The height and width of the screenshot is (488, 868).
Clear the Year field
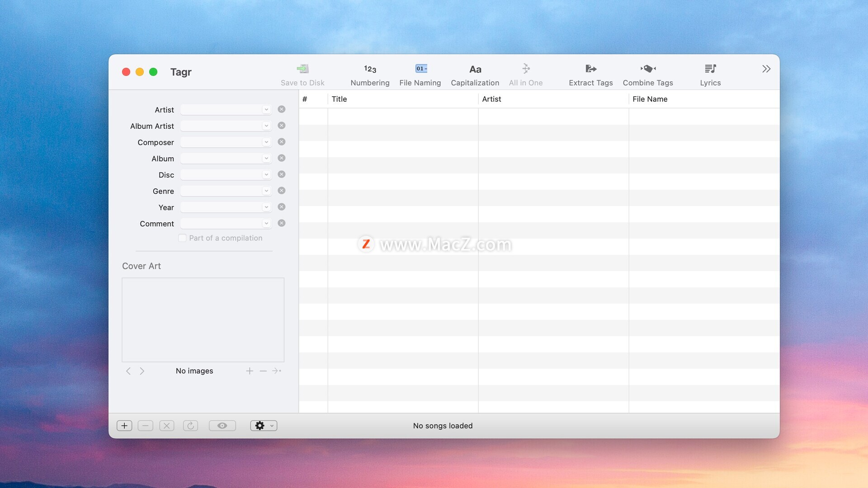point(281,207)
